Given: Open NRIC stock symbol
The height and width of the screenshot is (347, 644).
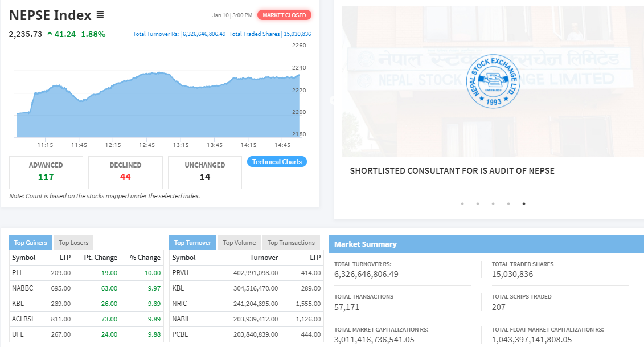Looking at the screenshot, I should (179, 304).
